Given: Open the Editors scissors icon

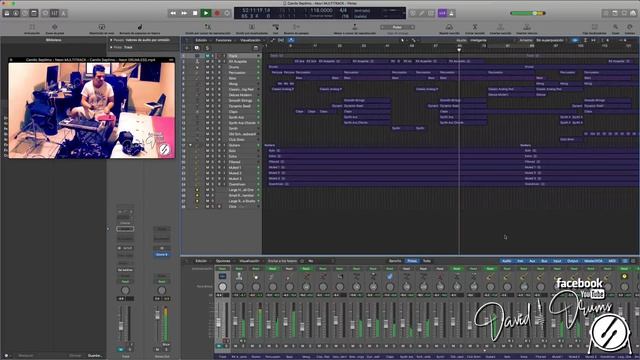Looking at the screenshot, I should 63,13.
